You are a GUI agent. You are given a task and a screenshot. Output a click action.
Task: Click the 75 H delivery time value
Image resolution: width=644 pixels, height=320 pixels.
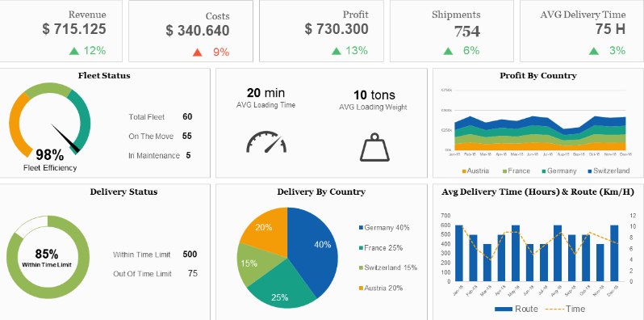point(610,29)
